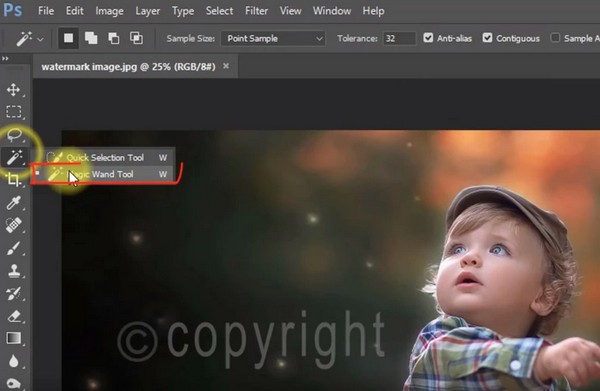Click the Intersect with selection icon

[137, 38]
